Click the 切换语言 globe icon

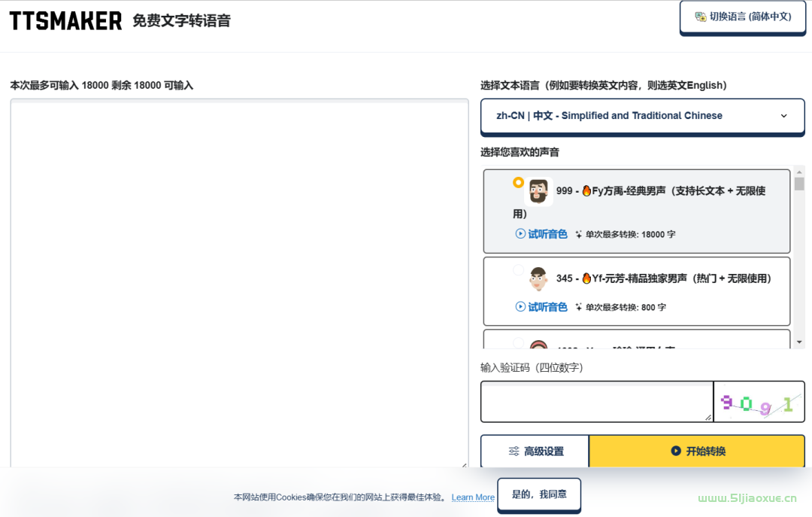point(701,16)
